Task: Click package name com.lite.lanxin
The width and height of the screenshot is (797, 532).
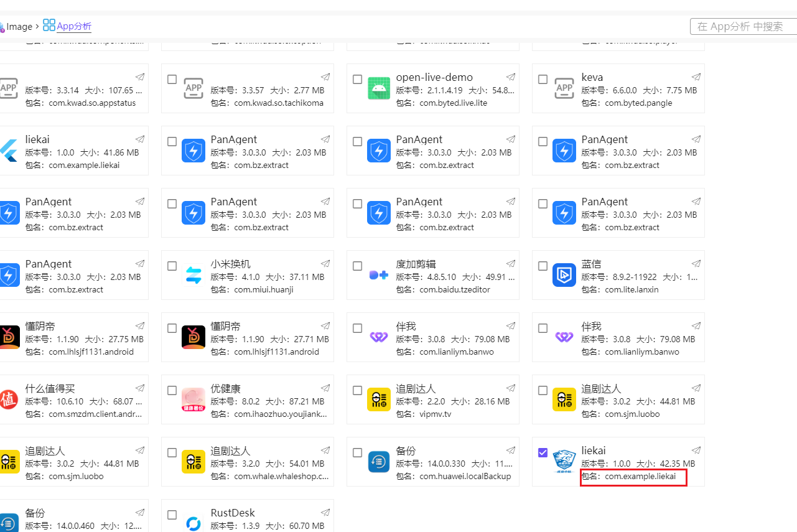Action: (632, 289)
